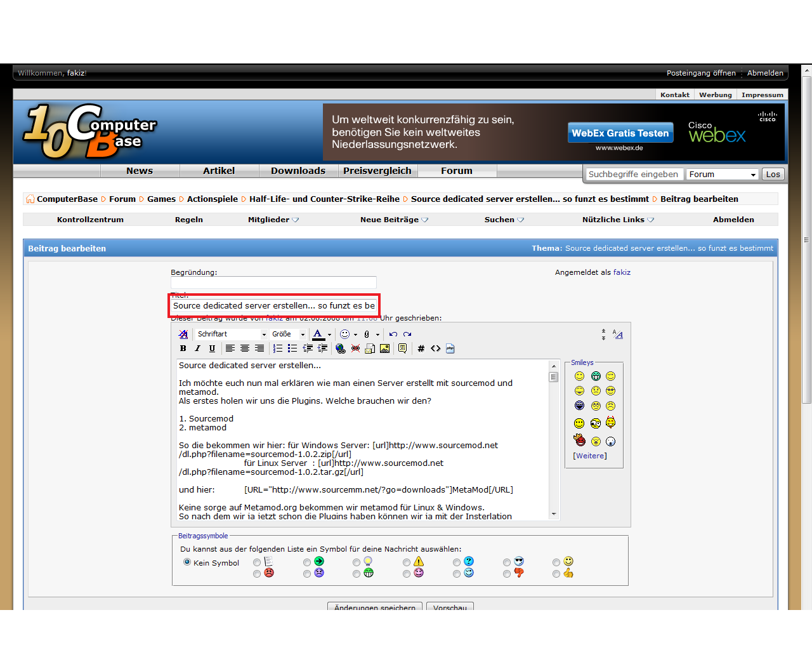The image size is (812, 650).
Task: Open the Forum search scope dropdown
Action: tap(723, 174)
